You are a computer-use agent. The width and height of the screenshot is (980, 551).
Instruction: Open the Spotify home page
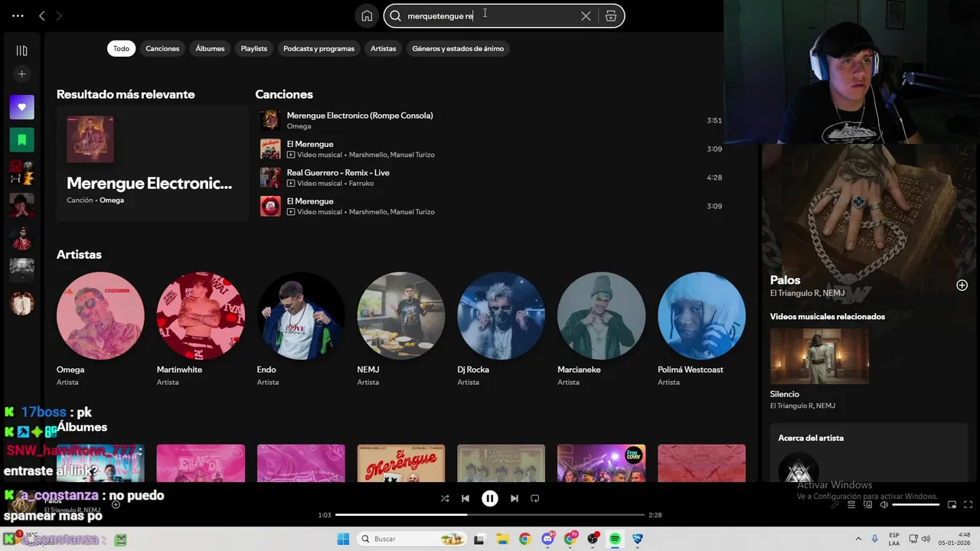(367, 16)
